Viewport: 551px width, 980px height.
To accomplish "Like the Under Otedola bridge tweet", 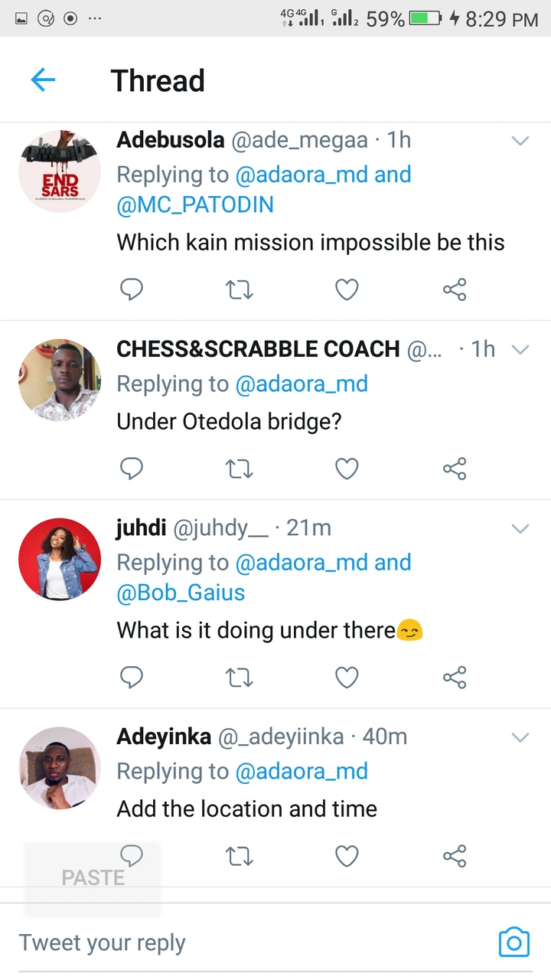I will coord(347,468).
